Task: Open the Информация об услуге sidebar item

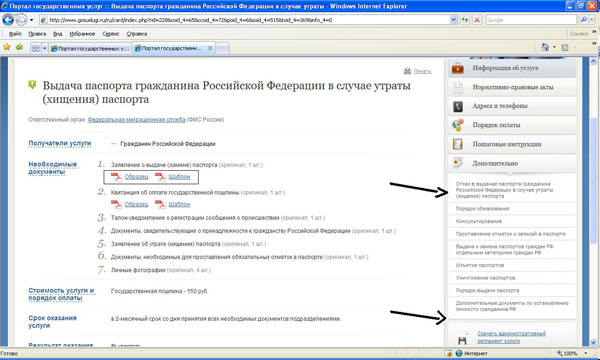Action: 512,68
